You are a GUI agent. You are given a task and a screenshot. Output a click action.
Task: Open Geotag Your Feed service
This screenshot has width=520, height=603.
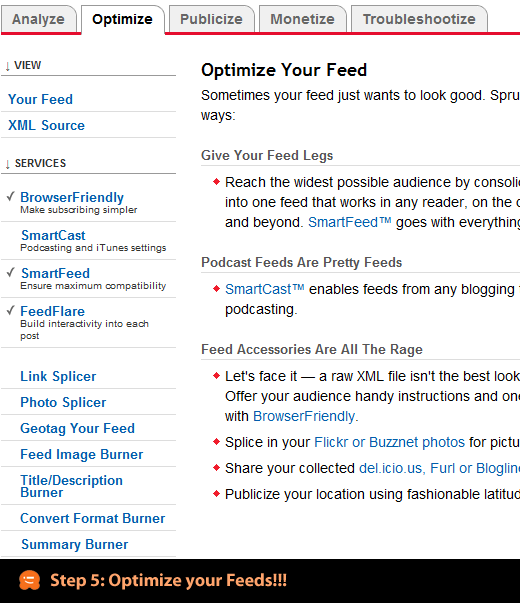[77, 428]
